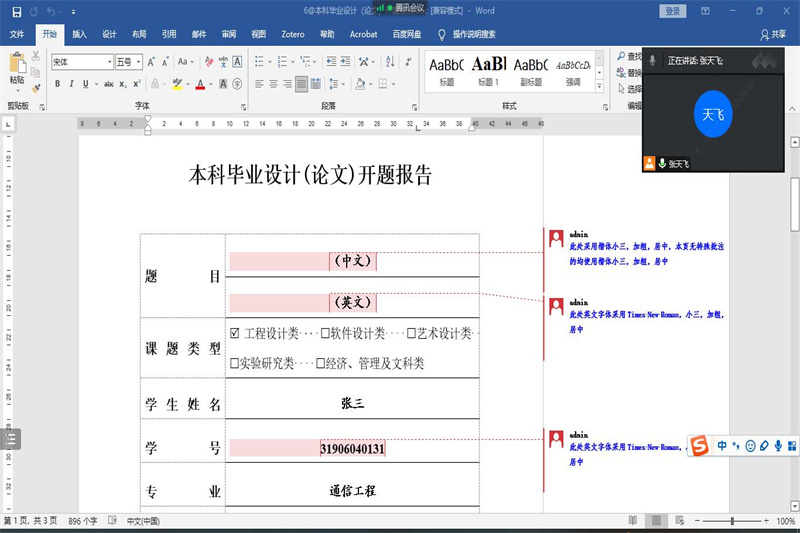
Task: Click the bullet list icon
Action: click(259, 62)
